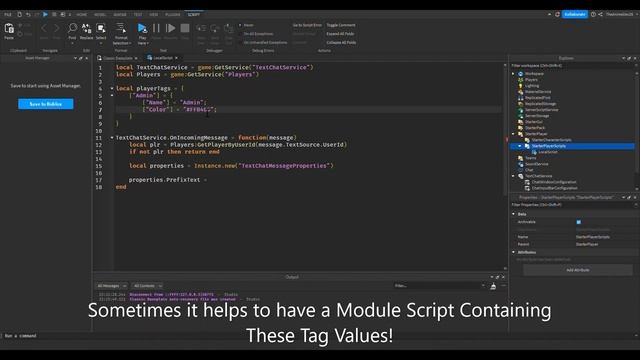This screenshot has width=640, height=360.
Task: Click the LocalScript tab icon
Action: pyautogui.click(x=149, y=58)
